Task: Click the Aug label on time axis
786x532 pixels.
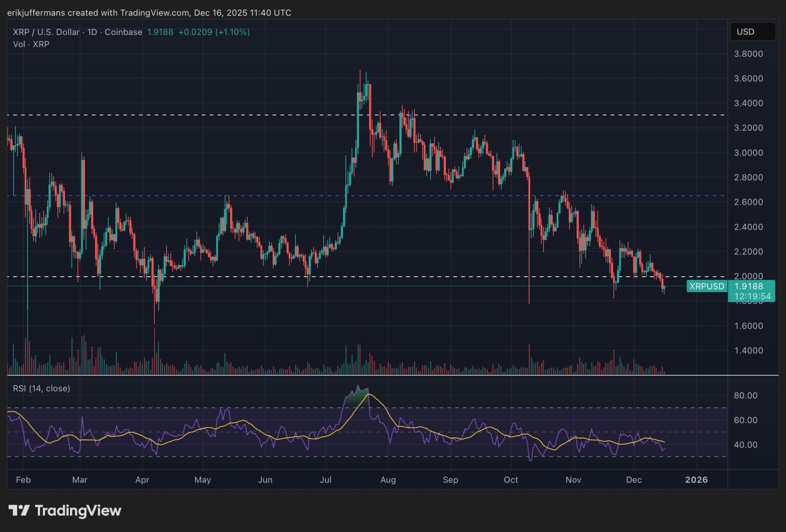Action: click(x=388, y=479)
